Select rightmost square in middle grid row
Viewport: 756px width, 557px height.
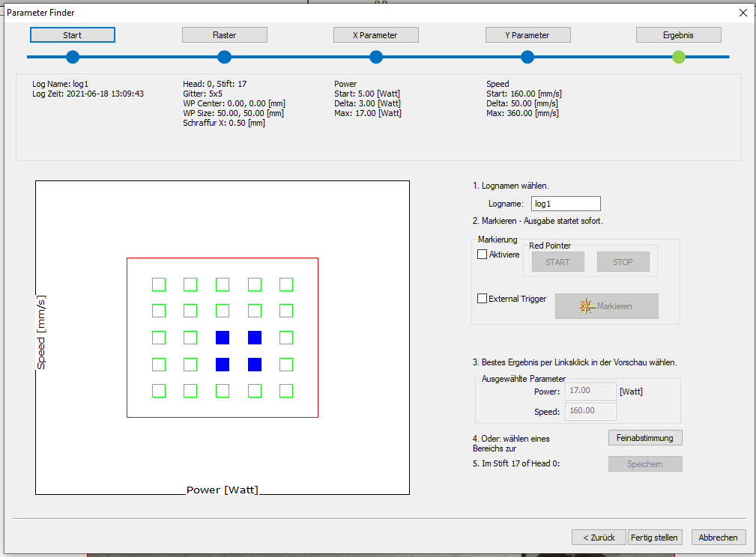[x=286, y=338]
